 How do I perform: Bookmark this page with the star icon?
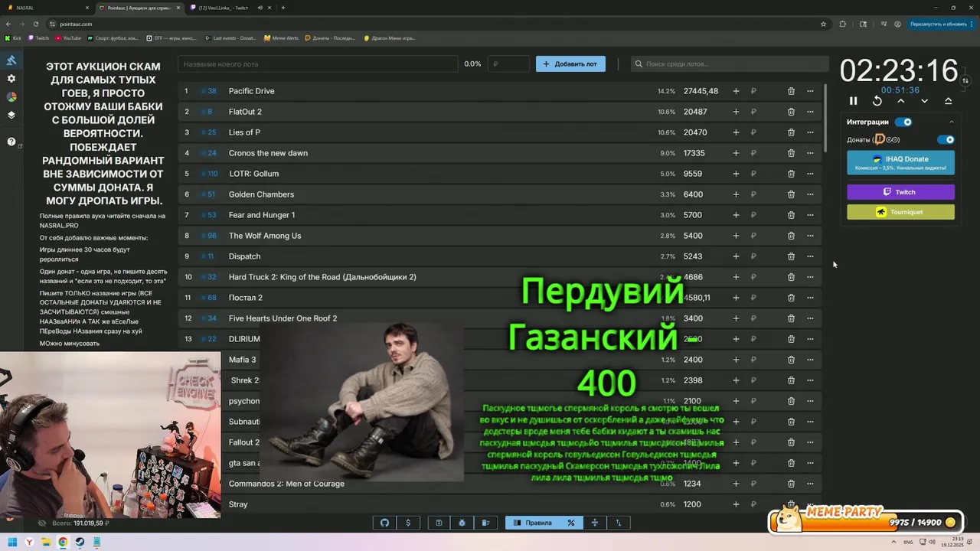click(x=824, y=24)
